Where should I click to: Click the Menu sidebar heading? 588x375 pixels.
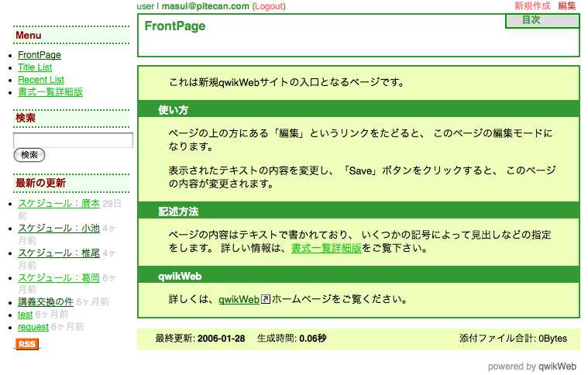pos(29,36)
